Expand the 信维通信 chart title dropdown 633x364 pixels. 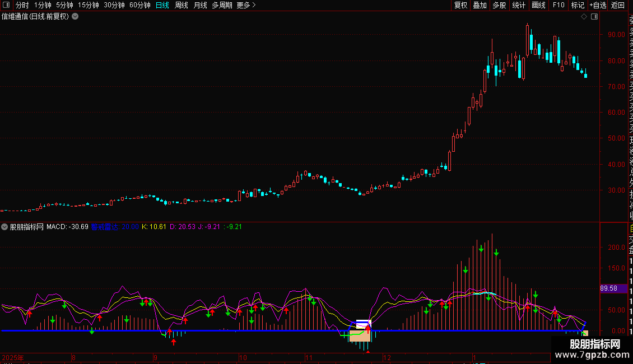75,17
